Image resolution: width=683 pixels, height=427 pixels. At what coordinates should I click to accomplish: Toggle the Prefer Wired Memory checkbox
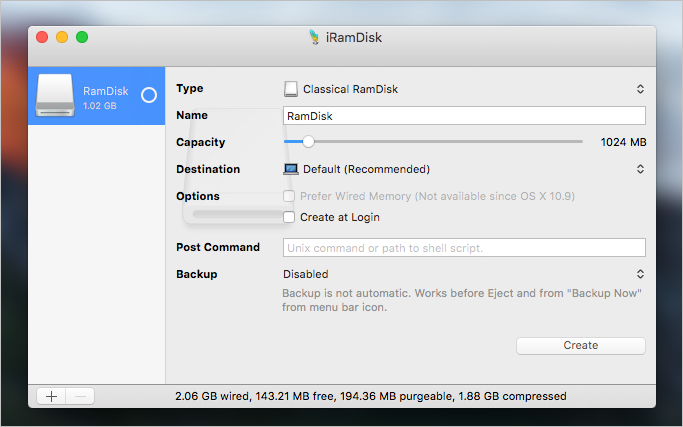(x=289, y=196)
